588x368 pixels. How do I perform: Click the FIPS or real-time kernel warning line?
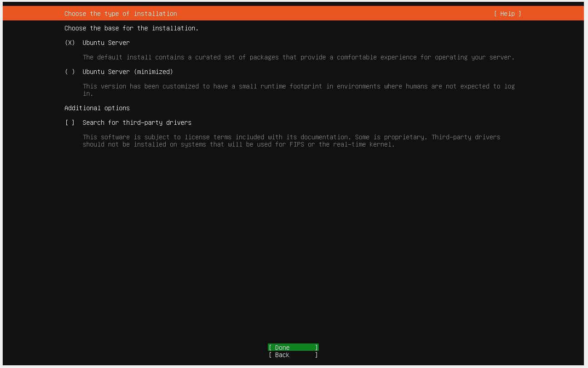coord(239,144)
